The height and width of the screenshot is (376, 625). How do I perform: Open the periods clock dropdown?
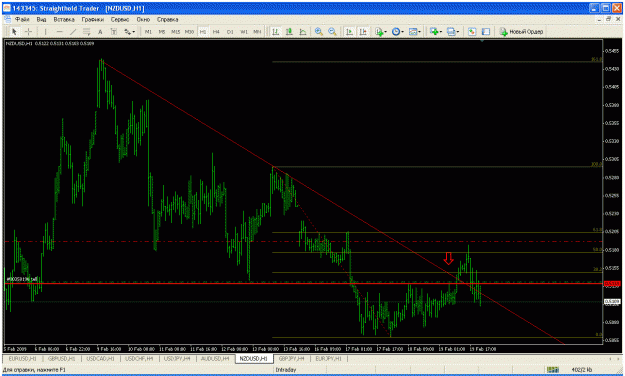point(397,31)
